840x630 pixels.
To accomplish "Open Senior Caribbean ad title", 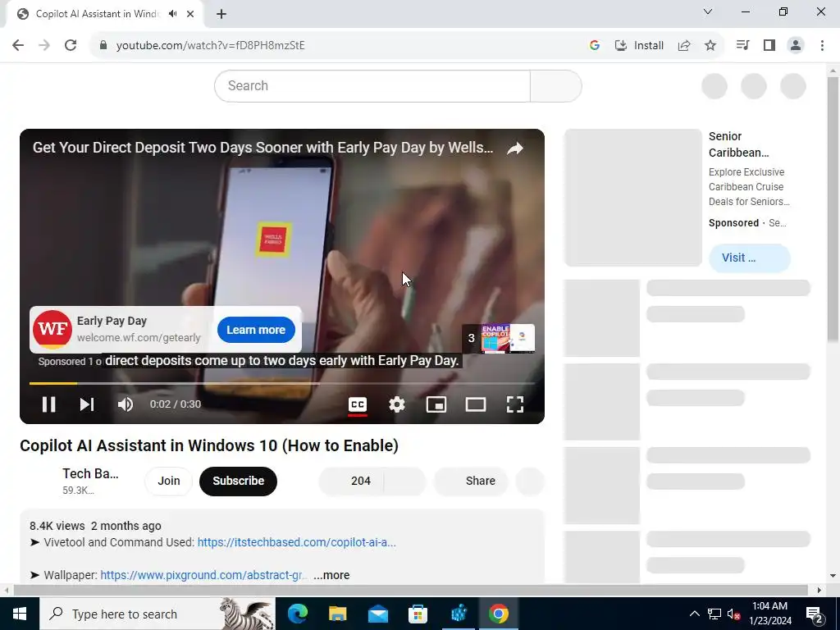I will pos(739,144).
